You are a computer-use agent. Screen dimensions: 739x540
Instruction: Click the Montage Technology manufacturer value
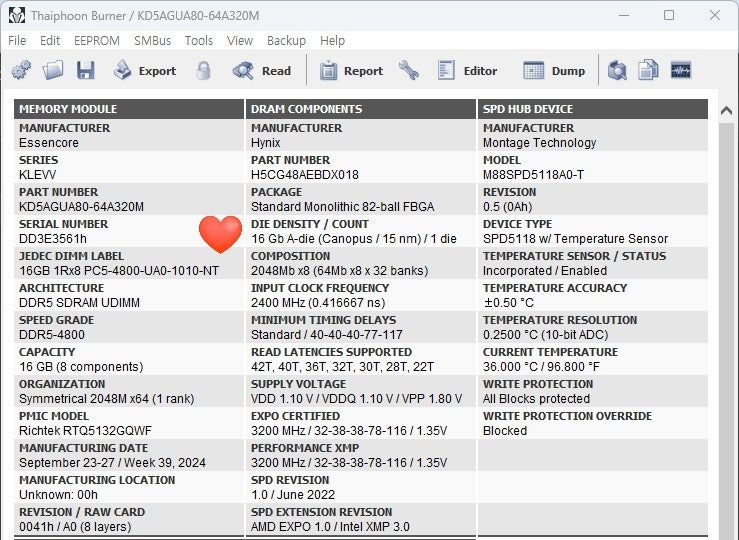tap(539, 143)
